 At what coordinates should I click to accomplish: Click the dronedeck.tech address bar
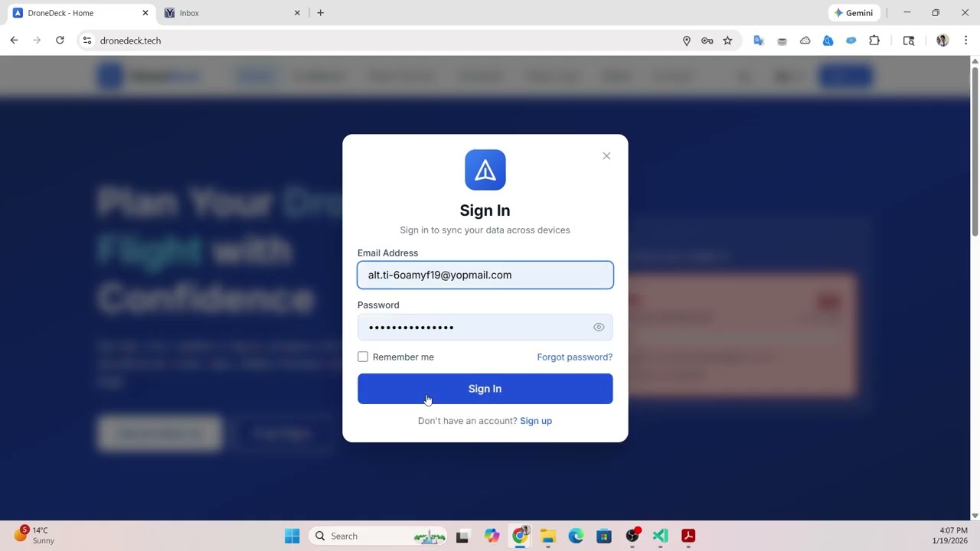pyautogui.click(x=383, y=41)
